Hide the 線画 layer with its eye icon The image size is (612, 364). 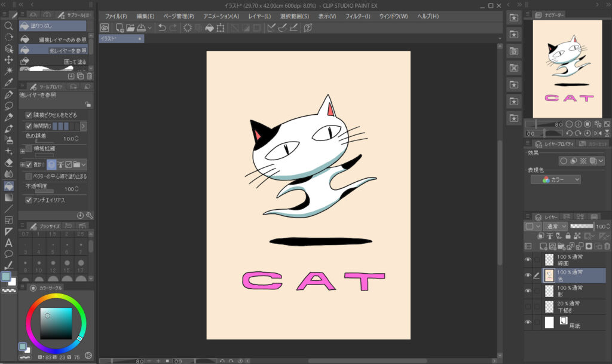528,260
